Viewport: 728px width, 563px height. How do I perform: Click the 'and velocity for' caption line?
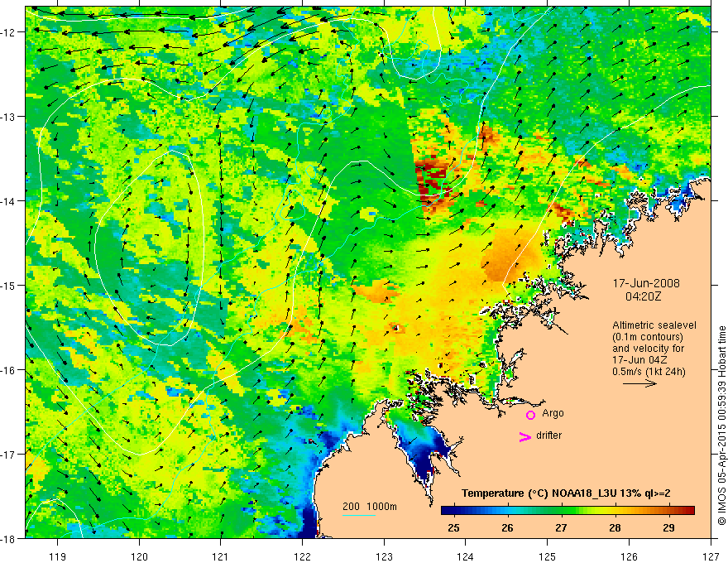pyautogui.click(x=648, y=349)
